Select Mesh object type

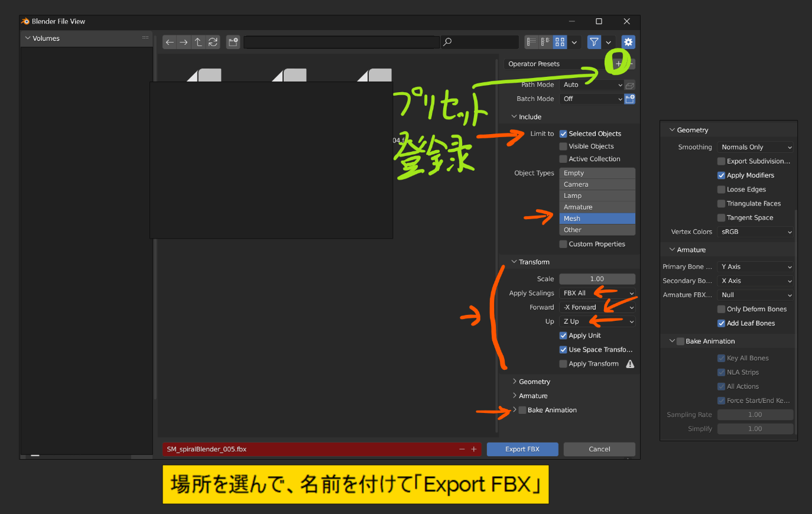(597, 219)
